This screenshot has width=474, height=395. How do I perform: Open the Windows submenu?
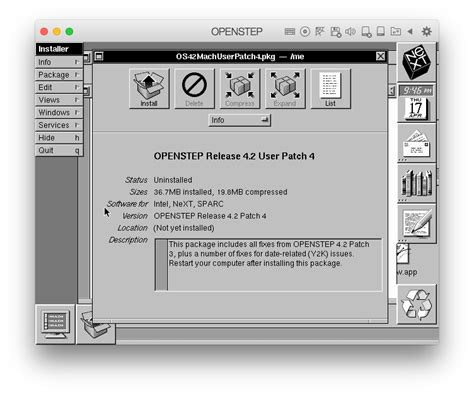point(59,113)
